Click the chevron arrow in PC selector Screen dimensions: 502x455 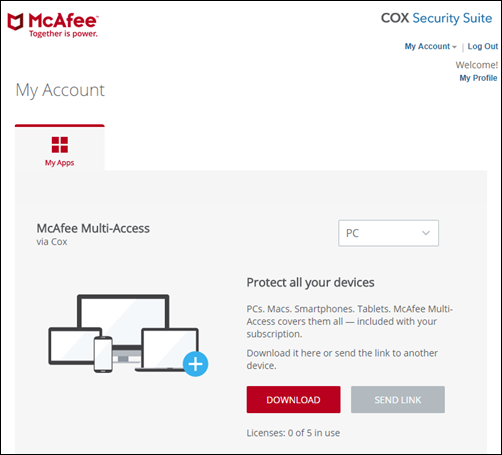point(426,233)
